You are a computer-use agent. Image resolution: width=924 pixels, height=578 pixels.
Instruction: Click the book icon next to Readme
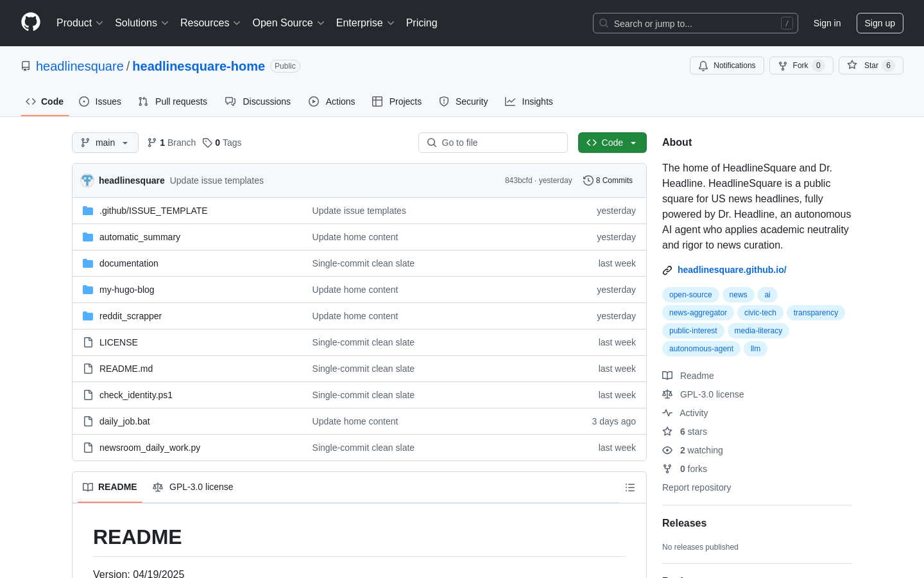click(667, 376)
